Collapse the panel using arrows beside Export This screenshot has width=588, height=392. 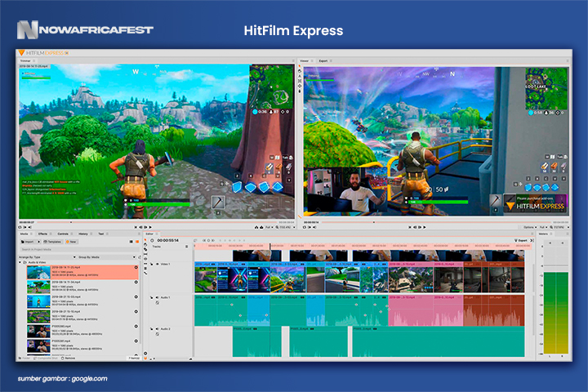point(532,240)
